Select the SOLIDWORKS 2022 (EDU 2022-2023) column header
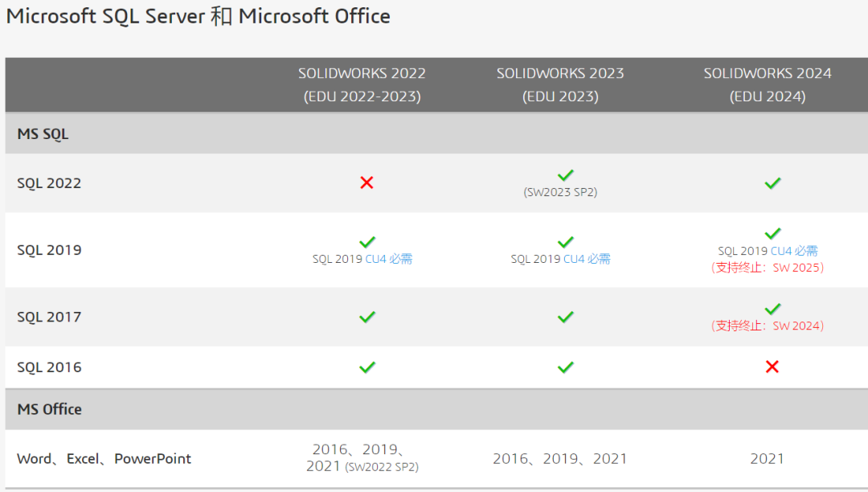Screen dimensions: 868x492 (x=362, y=84)
